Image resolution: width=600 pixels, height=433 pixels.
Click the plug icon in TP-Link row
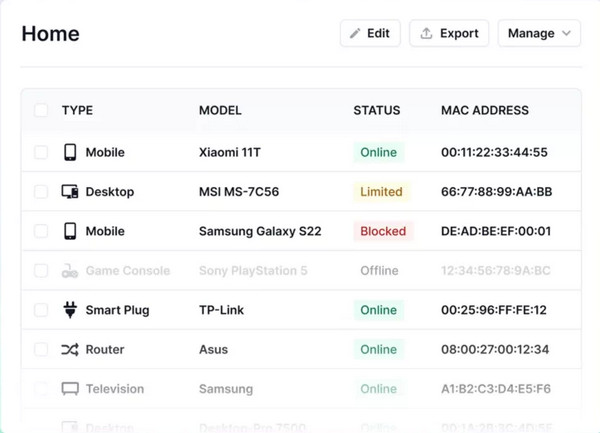(70, 310)
